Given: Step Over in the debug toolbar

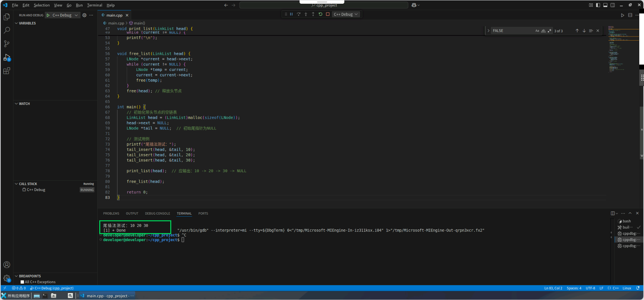Looking at the screenshot, I should (x=298, y=14).
